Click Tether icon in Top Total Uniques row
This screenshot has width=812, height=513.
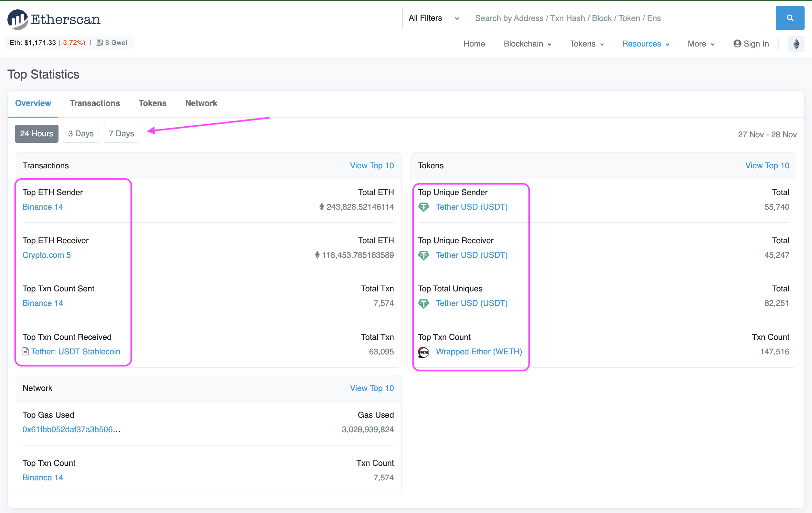tap(423, 303)
